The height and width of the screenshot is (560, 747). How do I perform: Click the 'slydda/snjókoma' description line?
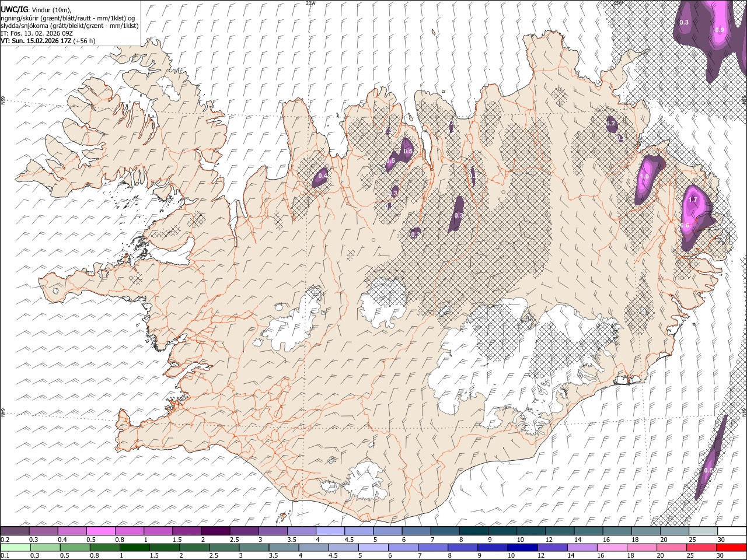coord(69,26)
